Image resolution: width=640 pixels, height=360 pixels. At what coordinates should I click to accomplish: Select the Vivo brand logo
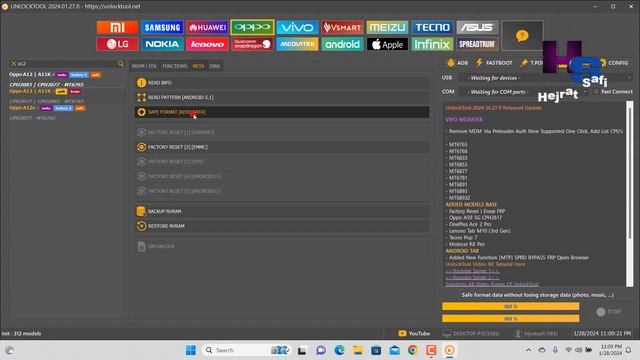pyautogui.click(x=297, y=27)
